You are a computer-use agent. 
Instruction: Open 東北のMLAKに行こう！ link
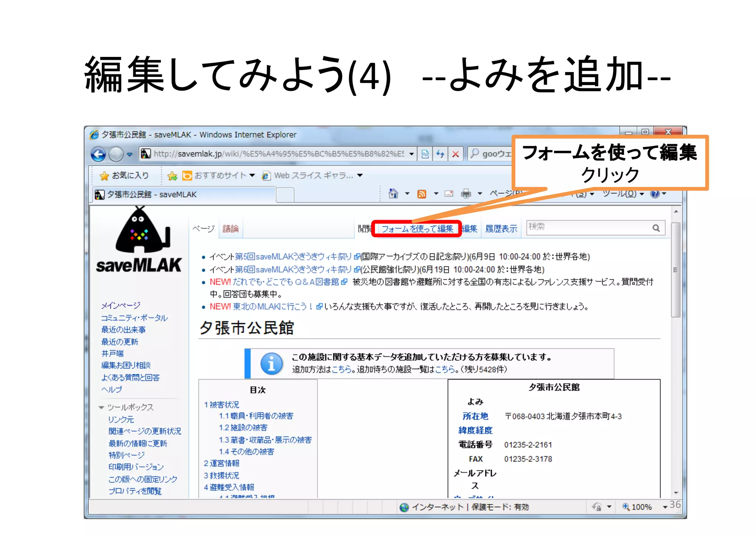(x=272, y=307)
